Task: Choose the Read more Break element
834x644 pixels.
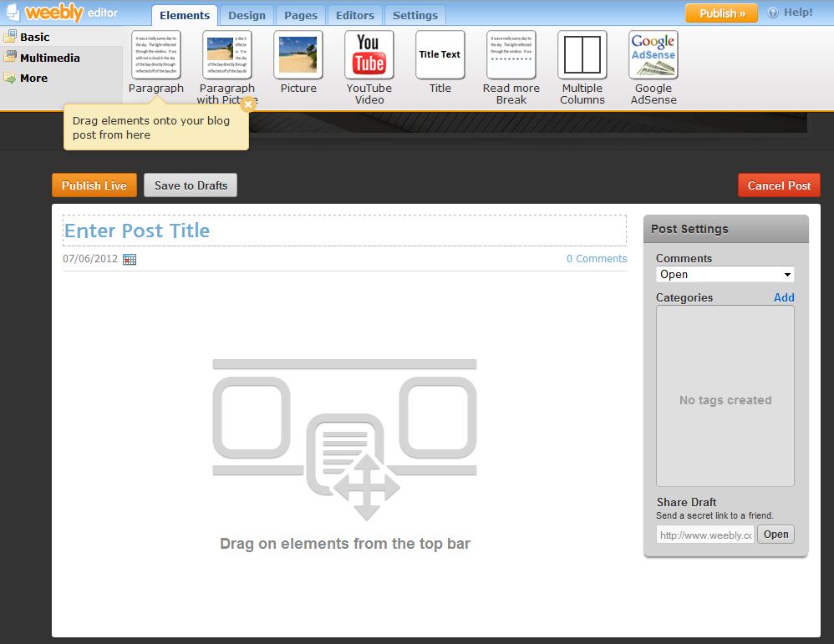Action: coord(511,55)
